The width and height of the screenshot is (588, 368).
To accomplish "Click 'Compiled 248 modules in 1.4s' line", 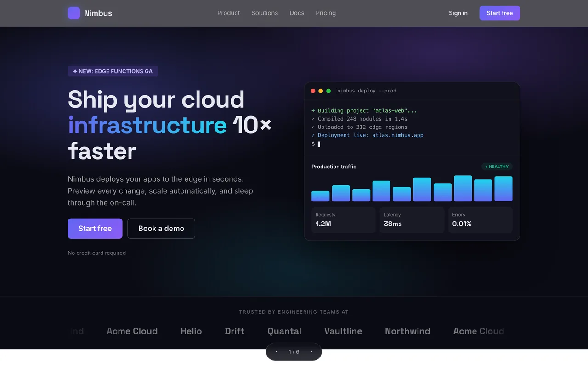I will (x=359, y=119).
